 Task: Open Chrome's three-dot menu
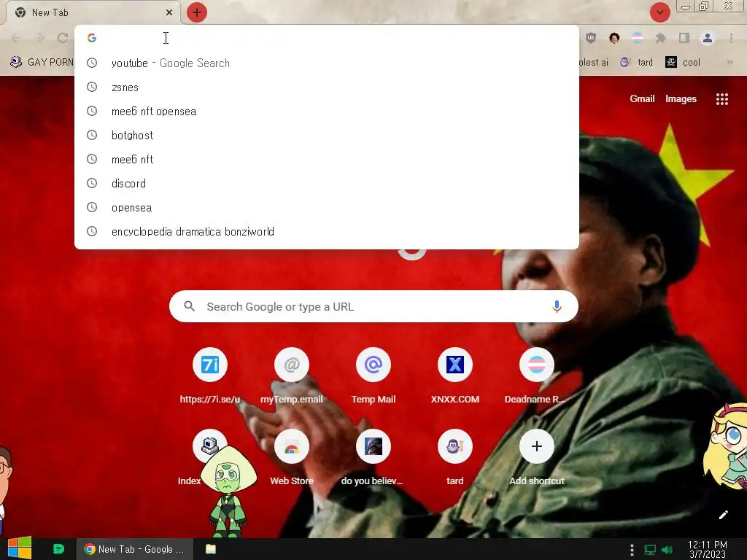tap(731, 38)
